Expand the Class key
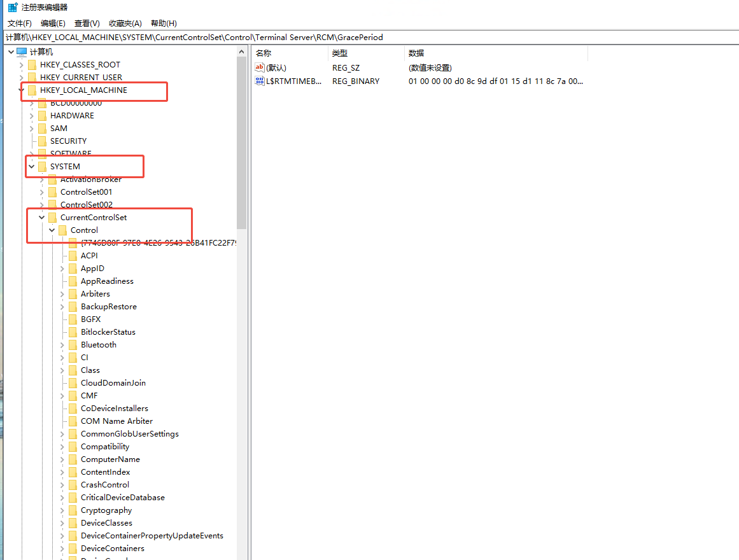This screenshot has height=560, width=739. 62,370
